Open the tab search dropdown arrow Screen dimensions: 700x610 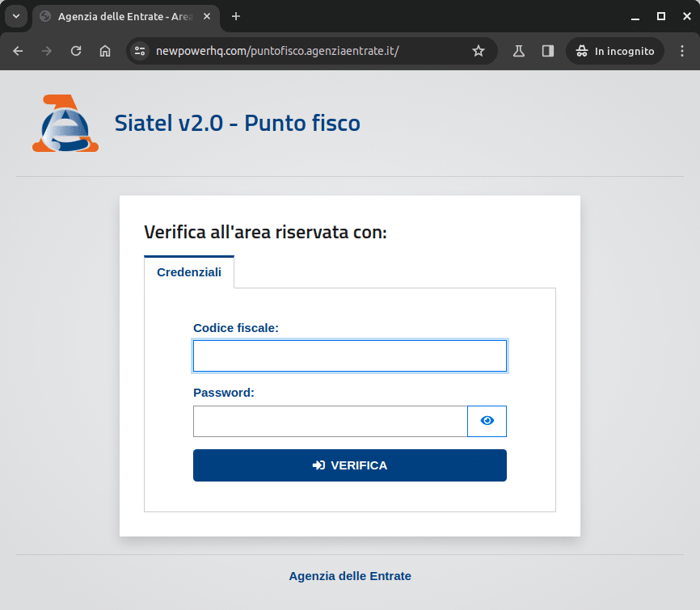[x=16, y=16]
